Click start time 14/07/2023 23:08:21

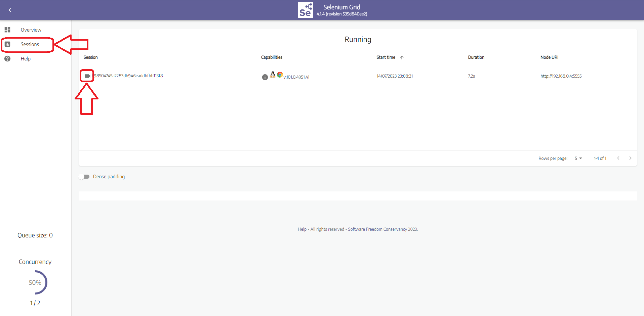coord(395,76)
